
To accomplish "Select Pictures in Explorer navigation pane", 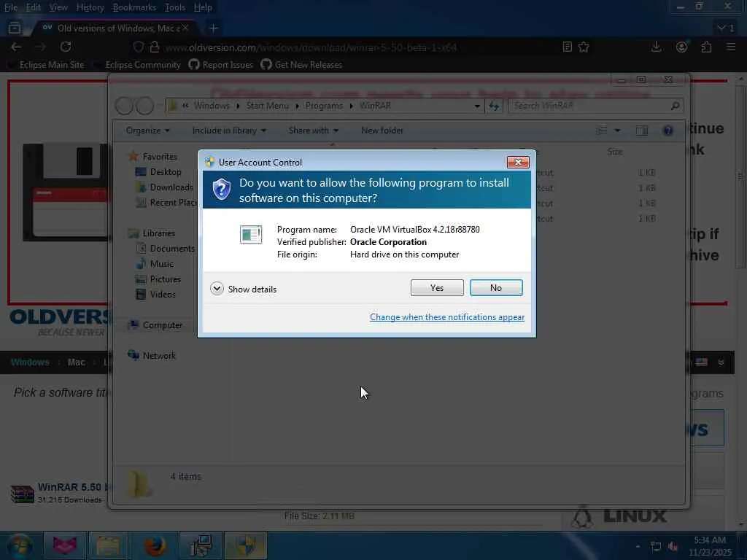I will 158,279.
